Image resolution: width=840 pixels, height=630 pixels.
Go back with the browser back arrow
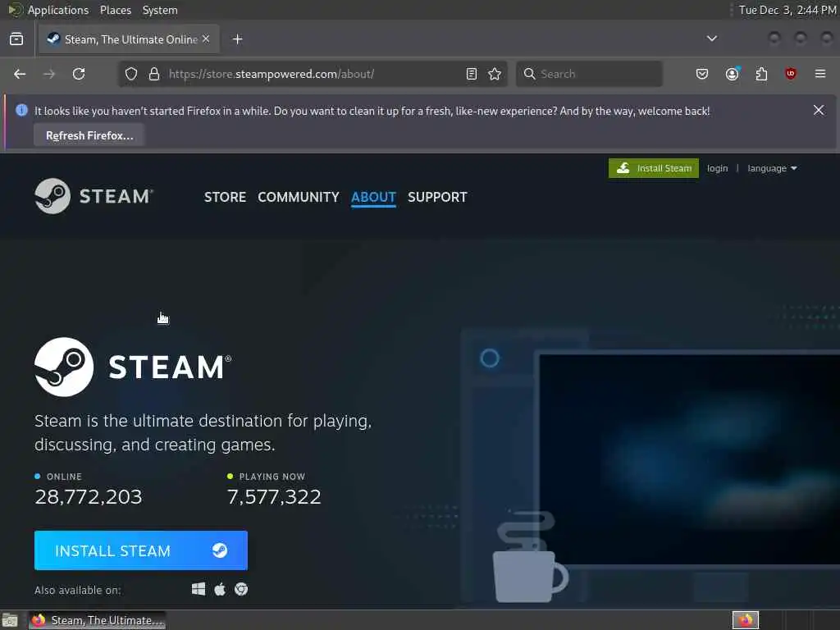point(20,74)
